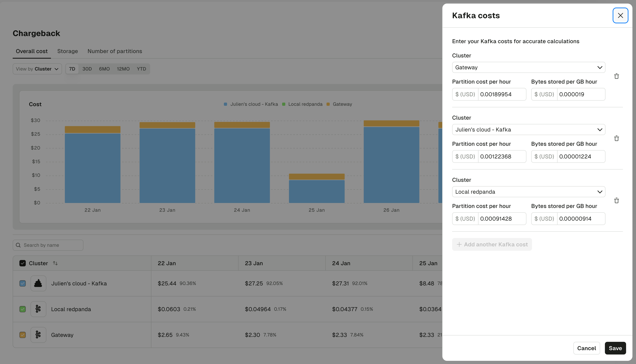636x364 pixels.
Task: Delete the Local redpanda cost entry
Action: click(x=617, y=200)
